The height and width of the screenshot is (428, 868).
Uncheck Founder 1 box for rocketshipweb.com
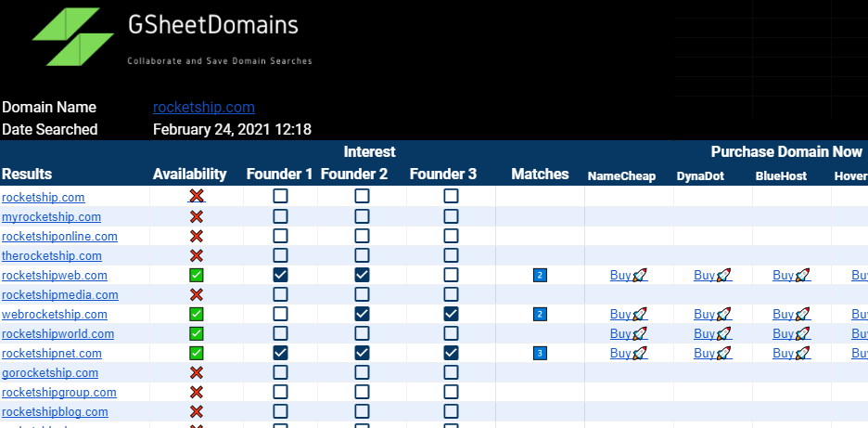[x=281, y=275]
